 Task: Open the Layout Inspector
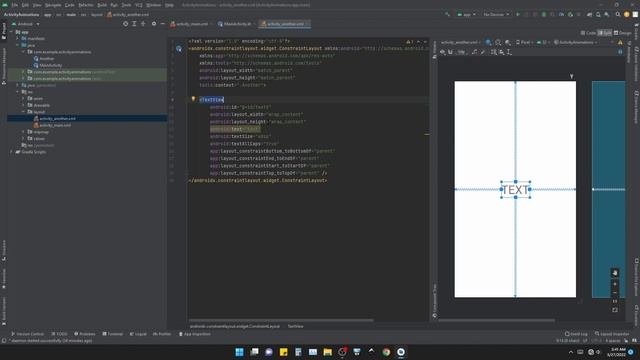[x=612, y=334]
